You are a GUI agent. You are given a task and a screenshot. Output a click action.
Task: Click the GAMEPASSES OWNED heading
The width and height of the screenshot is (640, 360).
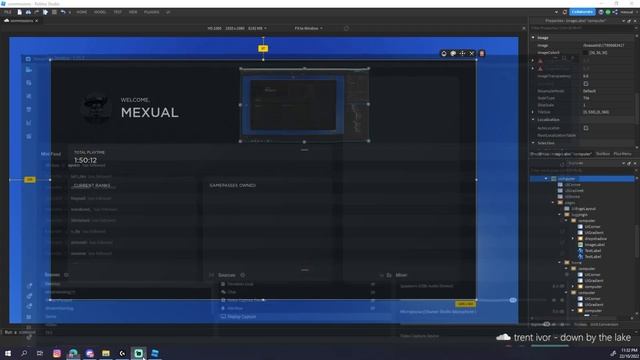coord(233,185)
